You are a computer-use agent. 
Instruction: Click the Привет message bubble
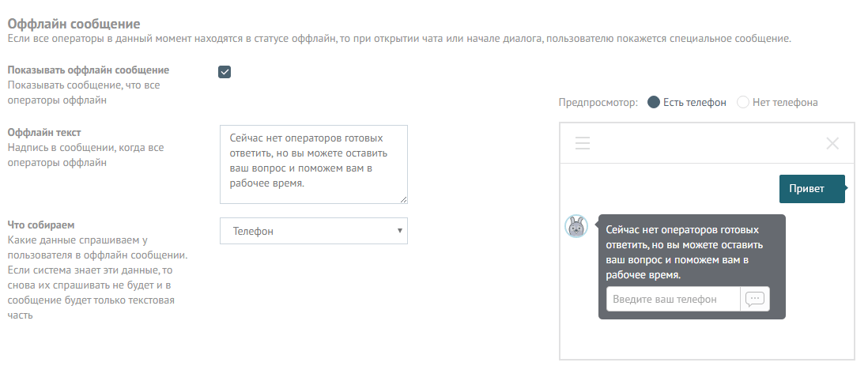coord(812,189)
